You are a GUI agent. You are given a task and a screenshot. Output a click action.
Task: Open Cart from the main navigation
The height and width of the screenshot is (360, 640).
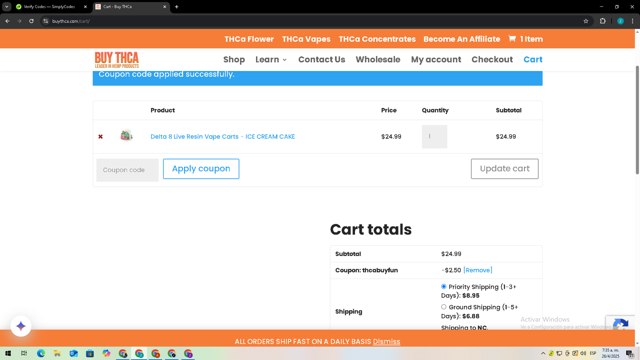(x=533, y=60)
